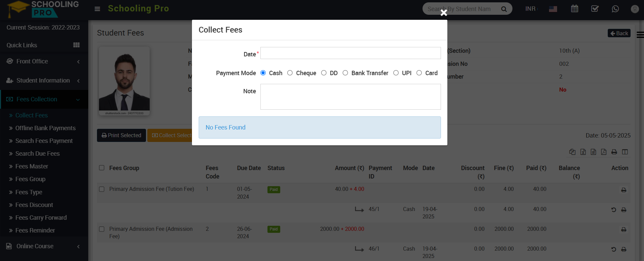Click the Note text area
This screenshot has height=261, width=644.
tap(351, 97)
